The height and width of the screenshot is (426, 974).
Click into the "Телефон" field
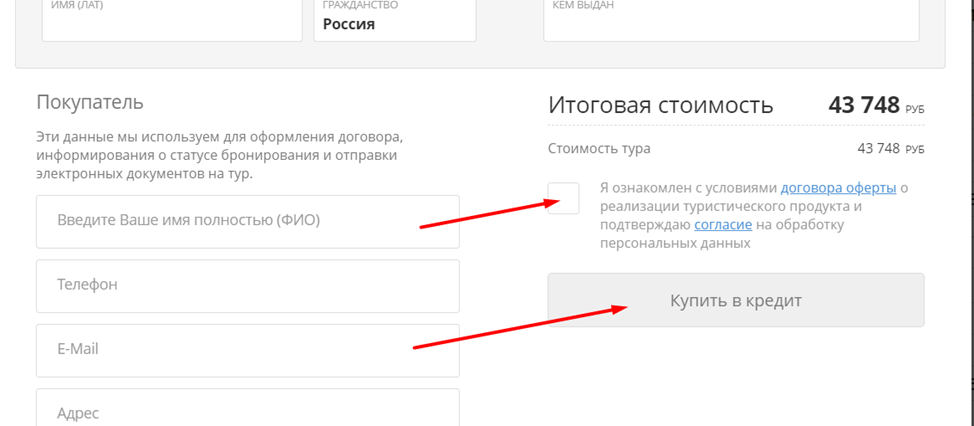tap(247, 285)
